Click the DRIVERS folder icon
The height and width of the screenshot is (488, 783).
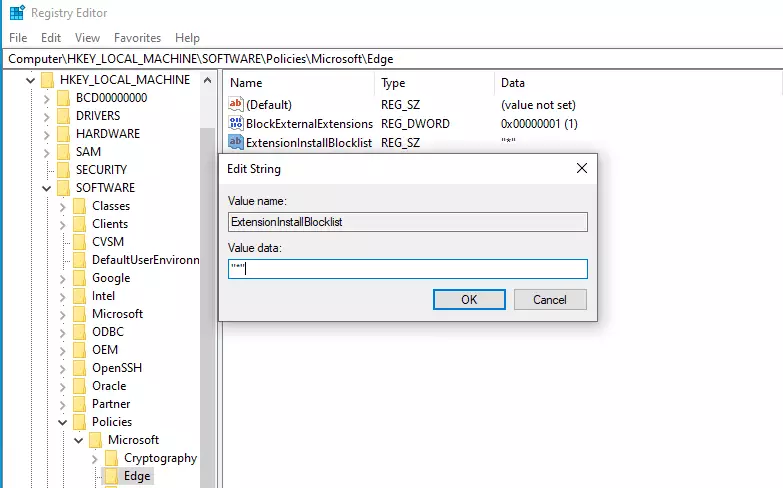(x=63, y=116)
